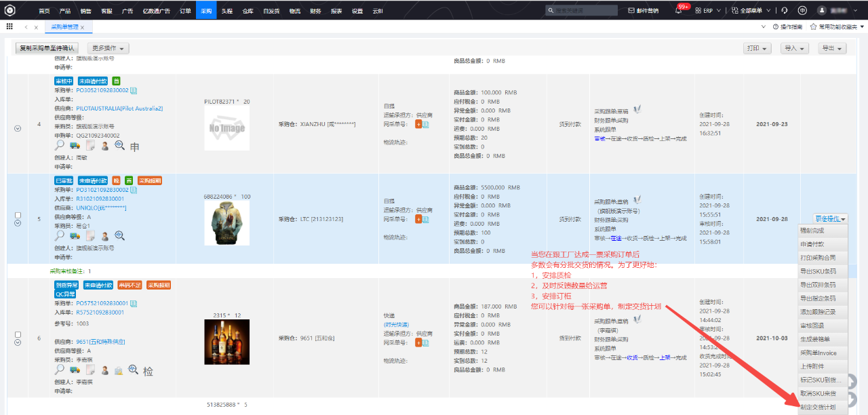Click the document note icon in row 4
This screenshot has width=868, height=415.
click(x=90, y=145)
